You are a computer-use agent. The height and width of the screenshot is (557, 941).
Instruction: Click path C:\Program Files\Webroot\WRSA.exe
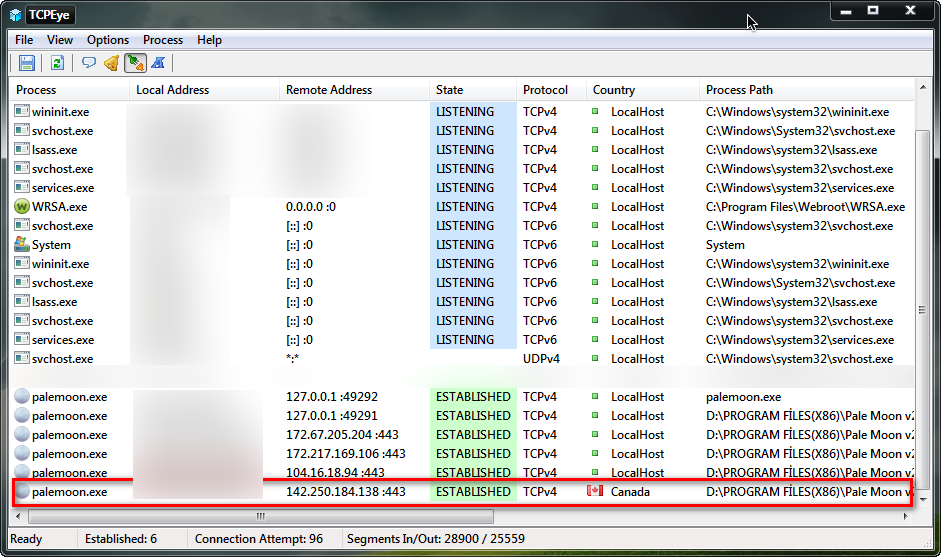[x=805, y=206]
